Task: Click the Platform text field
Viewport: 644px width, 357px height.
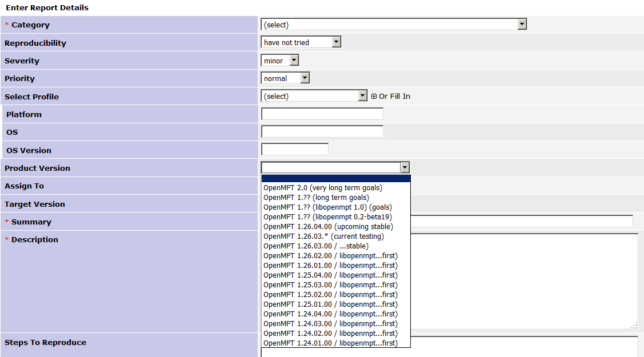Action: 322,114
